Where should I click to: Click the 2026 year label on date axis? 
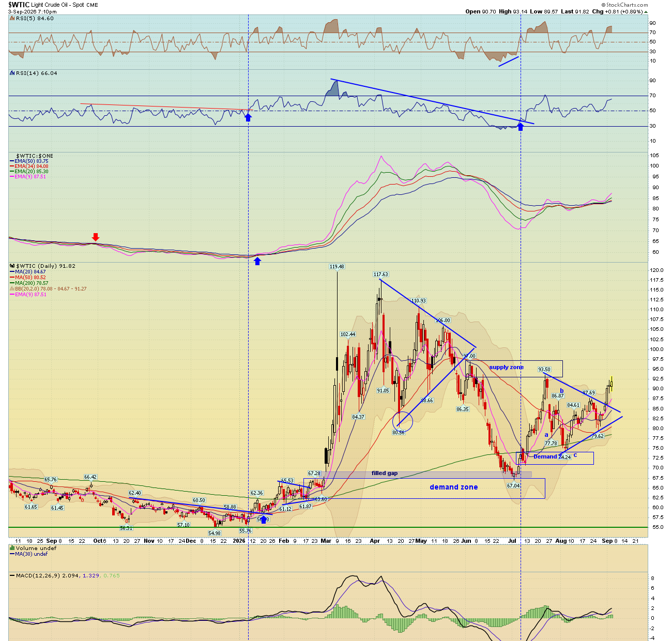click(239, 541)
